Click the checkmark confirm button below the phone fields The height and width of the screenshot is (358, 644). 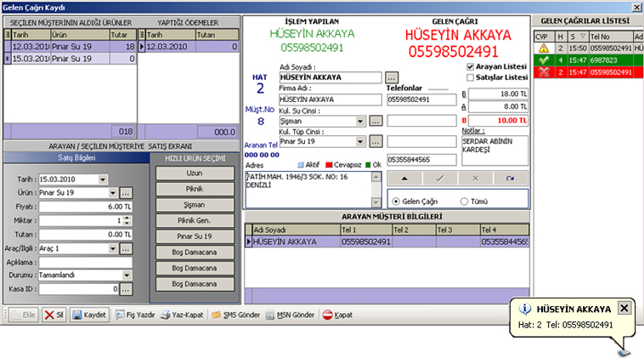tap(439, 178)
